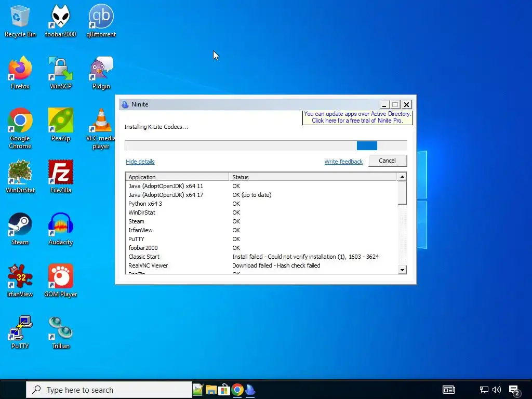Open the green notepad app in taskbar
Image resolution: width=532 pixels, height=399 pixels.
coord(198,390)
